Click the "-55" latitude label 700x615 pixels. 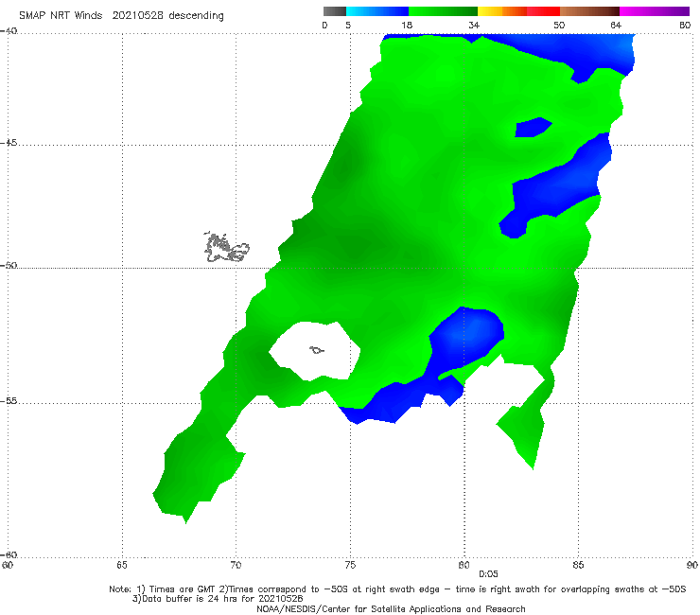pyautogui.click(x=9, y=400)
